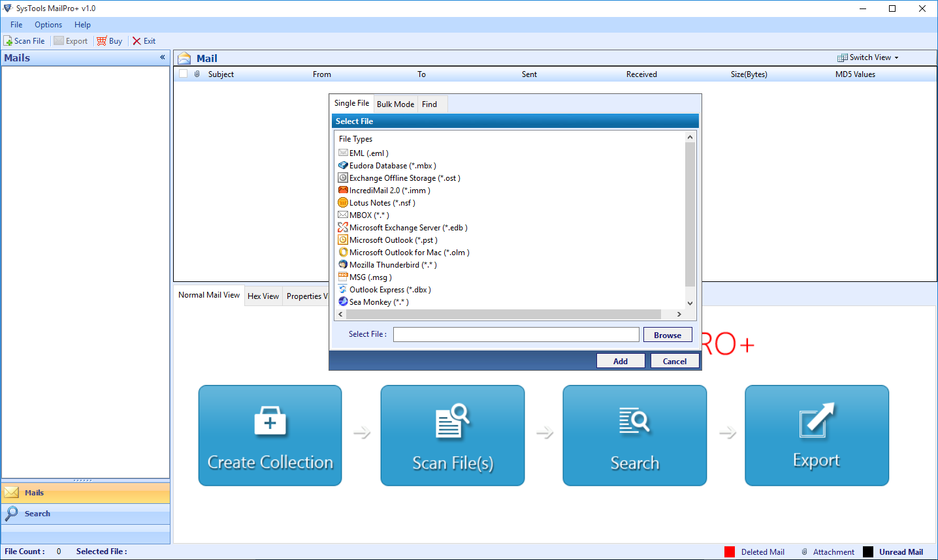Tick the select-all checkbox beside Subject
Screen dimensions: 938x560
184,74
